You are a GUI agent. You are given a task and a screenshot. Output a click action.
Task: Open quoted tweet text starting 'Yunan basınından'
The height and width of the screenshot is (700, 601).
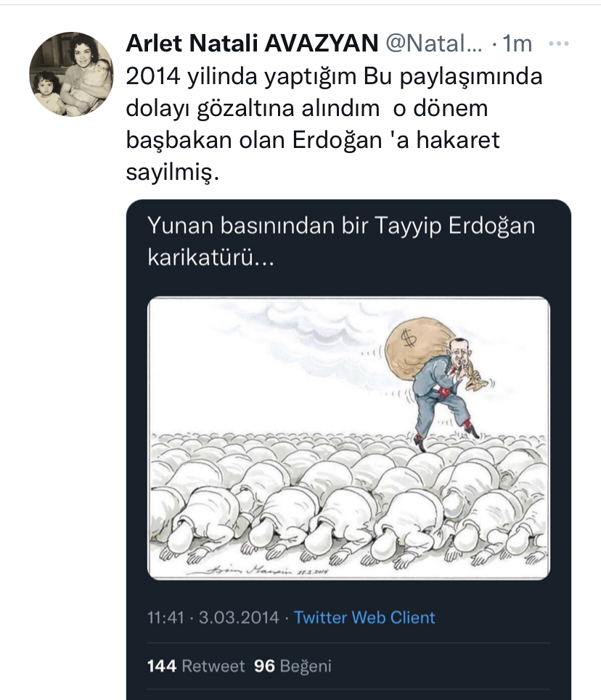click(341, 242)
